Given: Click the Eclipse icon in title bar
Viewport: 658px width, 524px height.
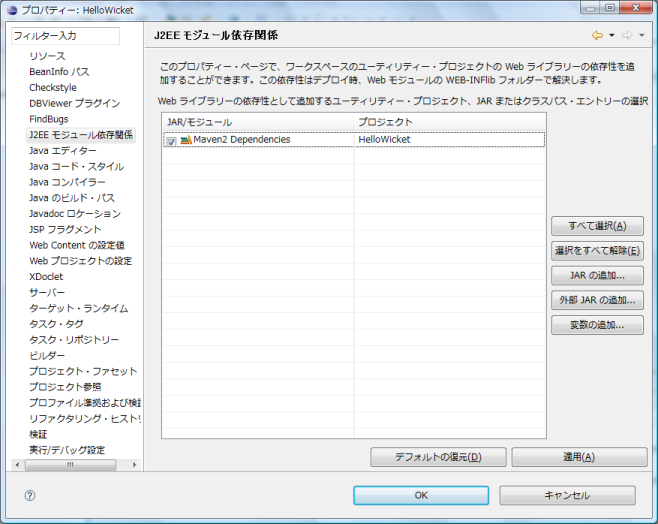Looking at the screenshot, I should tap(11, 8).
